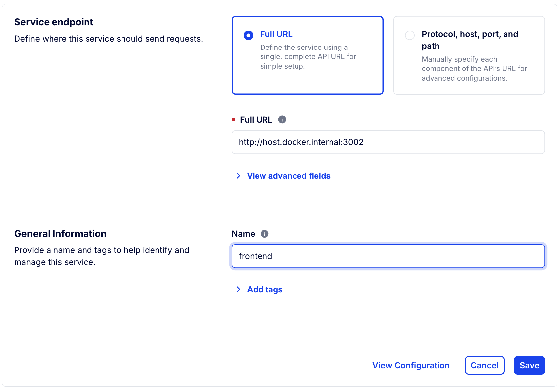Expand the Add tags section
558x392 pixels.
(x=264, y=290)
